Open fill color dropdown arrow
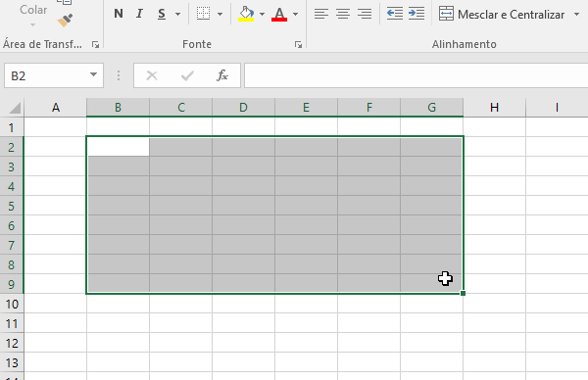Screen dimensions: 588x380 pos(262,15)
